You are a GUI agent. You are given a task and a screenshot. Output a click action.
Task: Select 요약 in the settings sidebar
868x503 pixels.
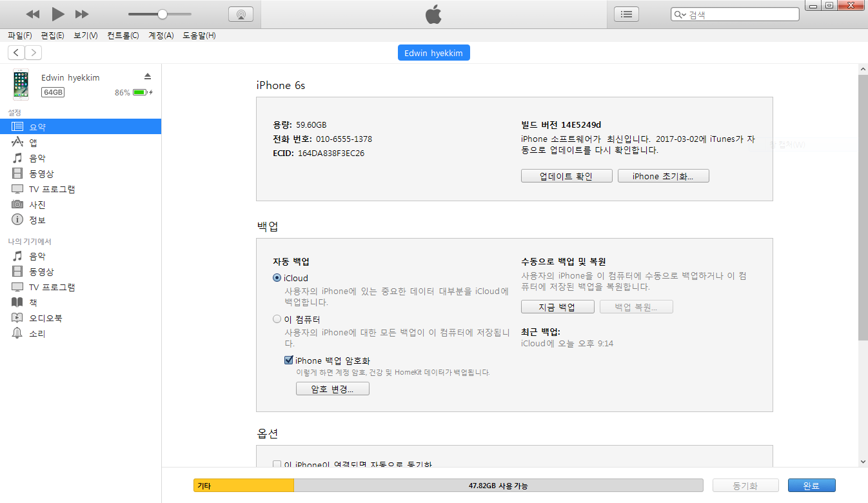coord(81,126)
